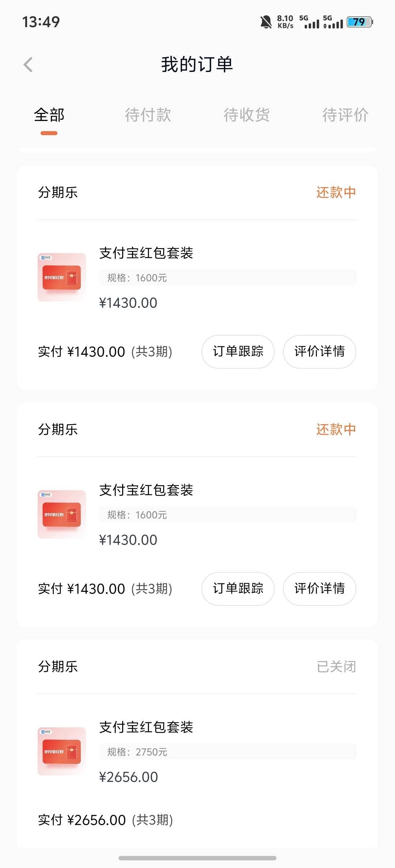
Task: Open first 支付宝红包 1600元 product thumbnail
Action: point(62,277)
